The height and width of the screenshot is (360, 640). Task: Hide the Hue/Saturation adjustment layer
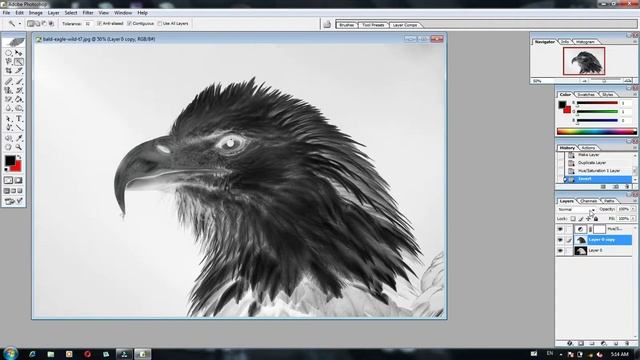tap(560, 229)
